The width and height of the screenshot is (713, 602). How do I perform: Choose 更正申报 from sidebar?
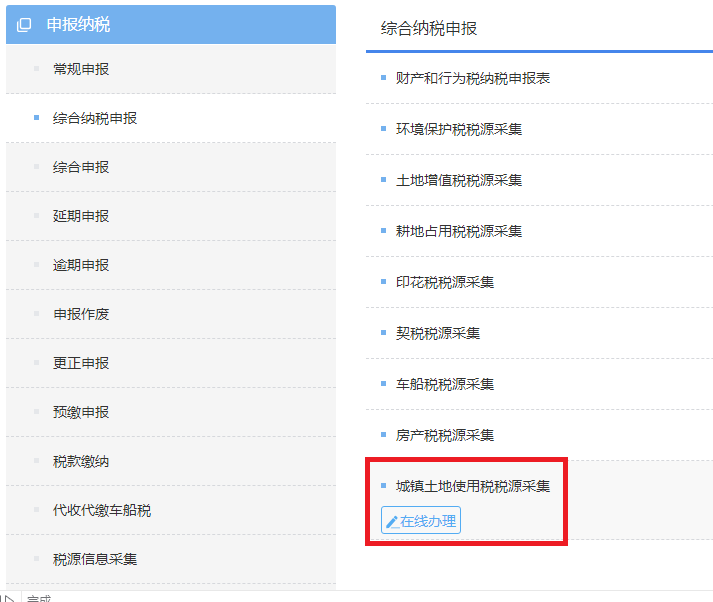coord(81,363)
